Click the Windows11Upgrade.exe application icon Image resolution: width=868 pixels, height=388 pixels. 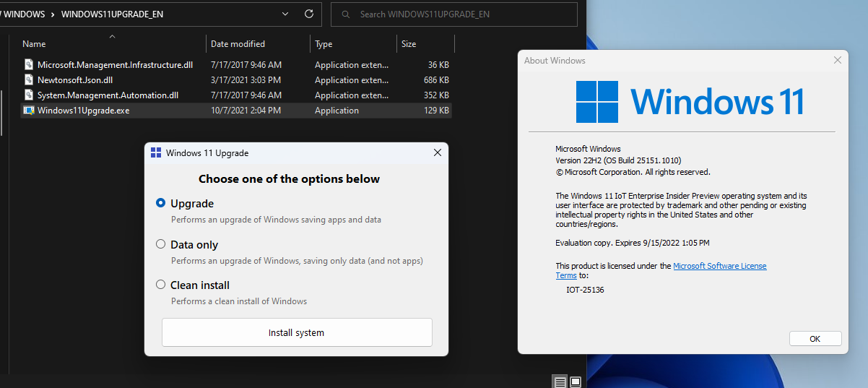coord(29,111)
